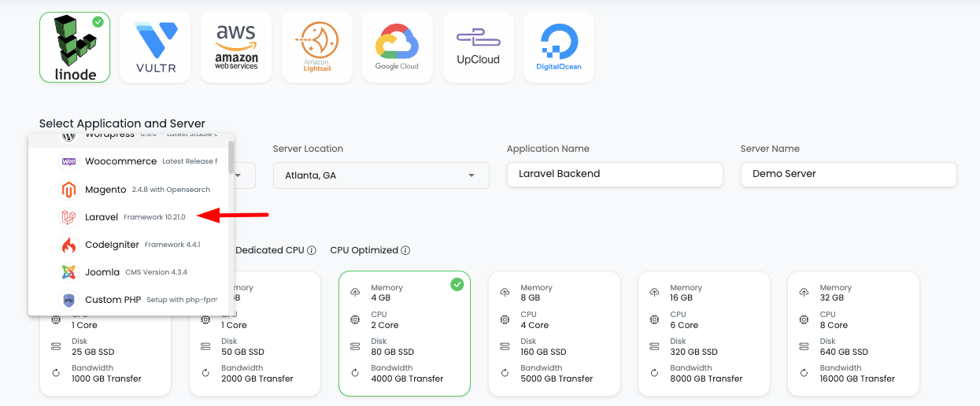
Task: Click memory icon on 8 GB plan
Action: pyautogui.click(x=505, y=293)
